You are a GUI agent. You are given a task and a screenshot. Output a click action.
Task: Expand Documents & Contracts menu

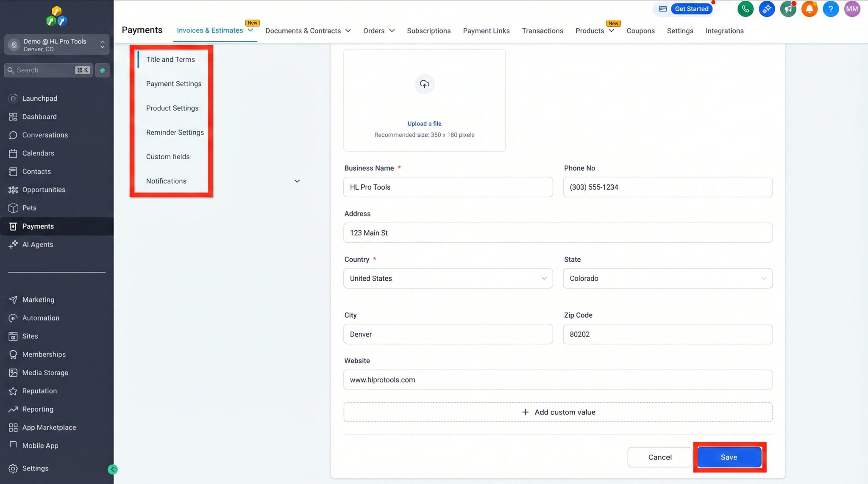coord(308,31)
